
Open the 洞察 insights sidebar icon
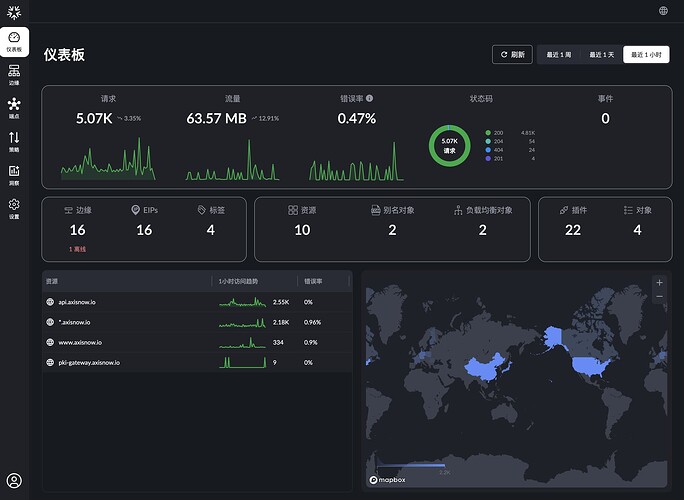pyautogui.click(x=14, y=174)
